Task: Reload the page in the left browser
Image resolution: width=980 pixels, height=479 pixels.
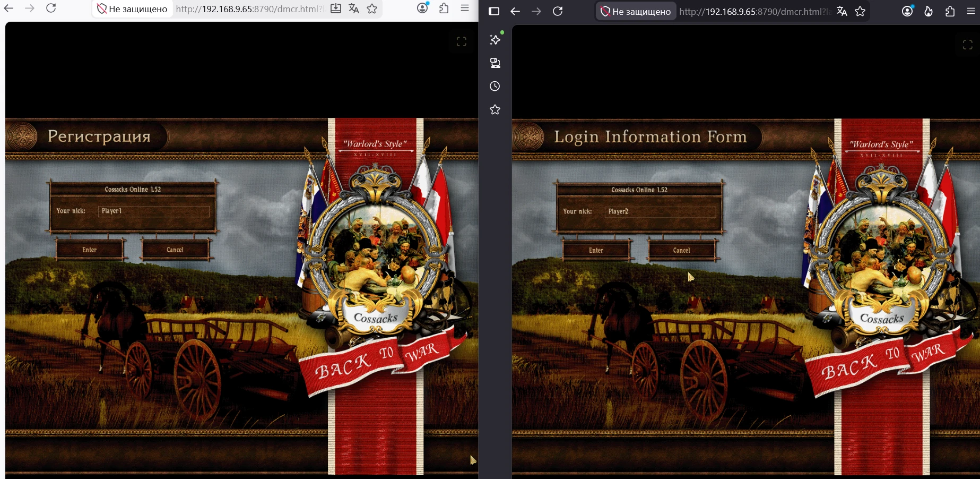Action: (x=51, y=8)
